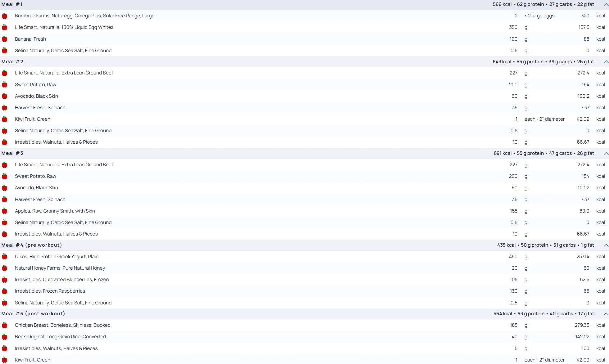Edit the 100 g amount for Banana, Fresh
Screen dimensions: 609x364
click(513, 39)
